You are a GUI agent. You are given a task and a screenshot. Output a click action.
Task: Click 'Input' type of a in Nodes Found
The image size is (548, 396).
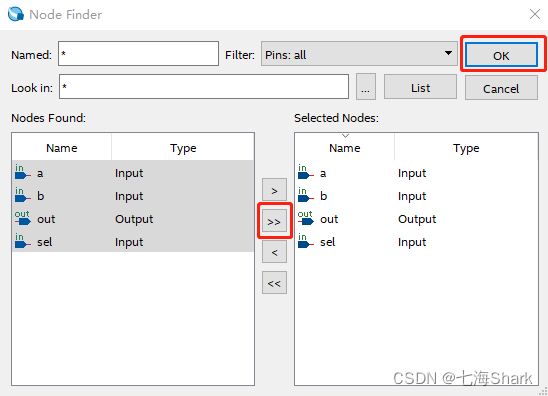point(129,173)
